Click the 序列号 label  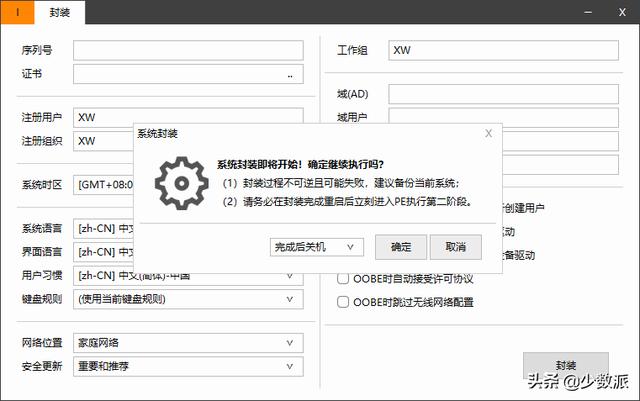point(37,50)
